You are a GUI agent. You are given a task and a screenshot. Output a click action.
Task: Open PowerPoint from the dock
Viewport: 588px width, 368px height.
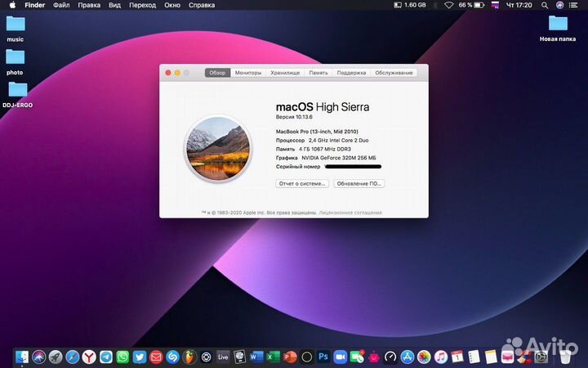290,357
